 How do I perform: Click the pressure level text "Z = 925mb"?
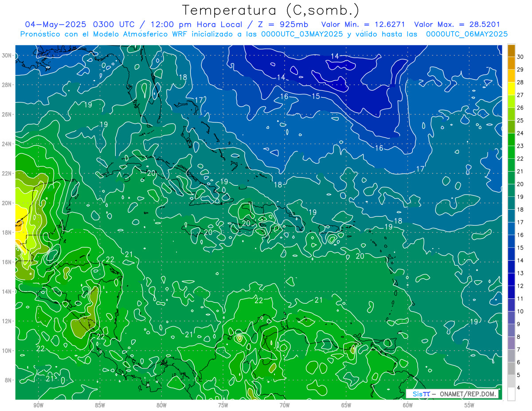(x=281, y=24)
